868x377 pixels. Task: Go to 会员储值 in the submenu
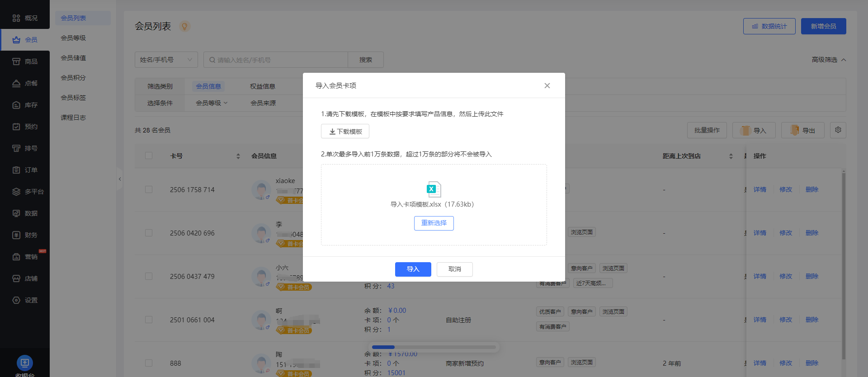(x=73, y=58)
